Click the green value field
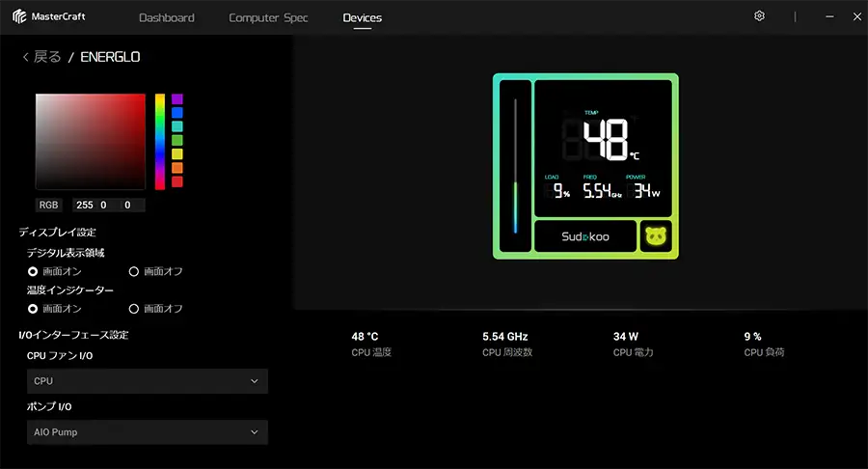The width and height of the screenshot is (868, 469). pos(103,205)
